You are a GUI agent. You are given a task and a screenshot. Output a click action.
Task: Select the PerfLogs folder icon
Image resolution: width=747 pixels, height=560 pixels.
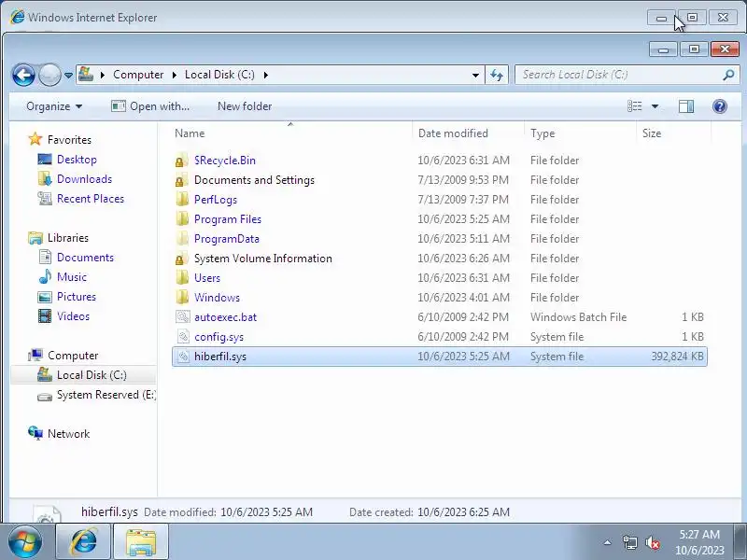click(x=182, y=200)
